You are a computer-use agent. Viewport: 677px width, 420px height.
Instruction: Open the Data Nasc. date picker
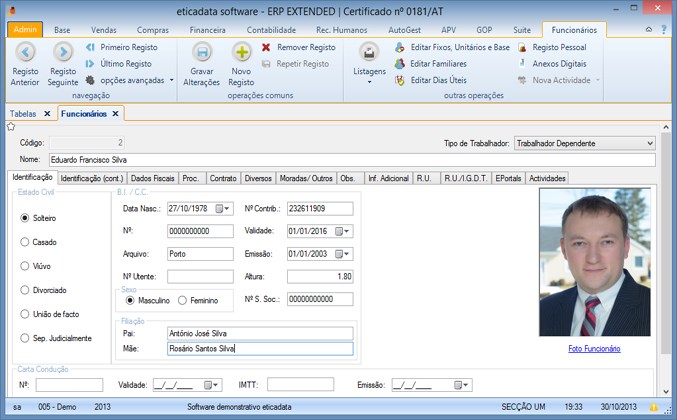[225, 209]
